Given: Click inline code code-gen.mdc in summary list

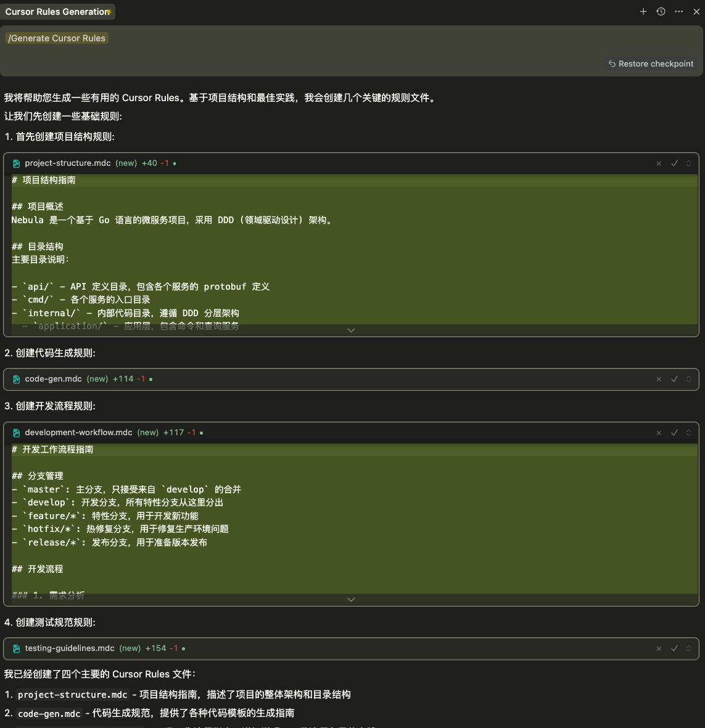Looking at the screenshot, I should [49, 713].
